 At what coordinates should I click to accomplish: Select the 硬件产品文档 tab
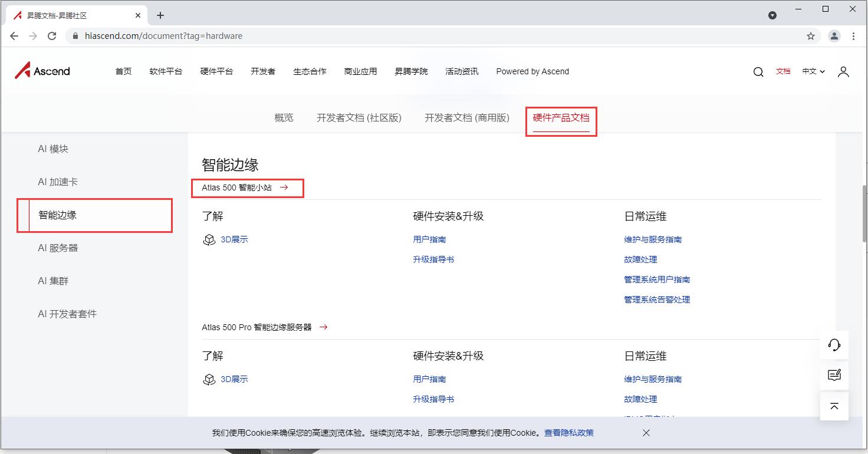561,118
